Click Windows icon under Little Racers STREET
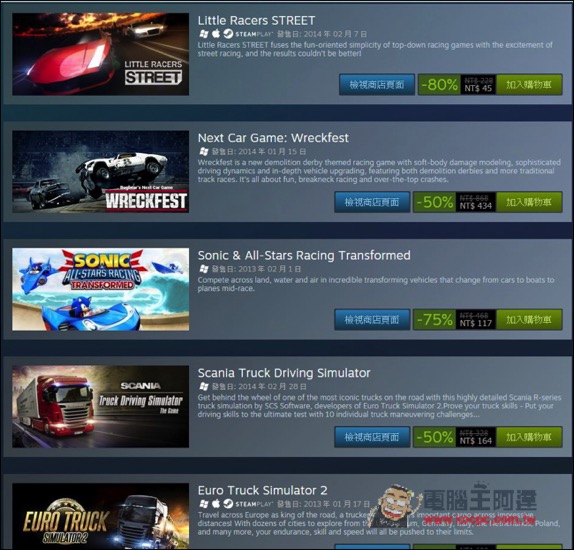The image size is (574, 550). pyautogui.click(x=204, y=34)
